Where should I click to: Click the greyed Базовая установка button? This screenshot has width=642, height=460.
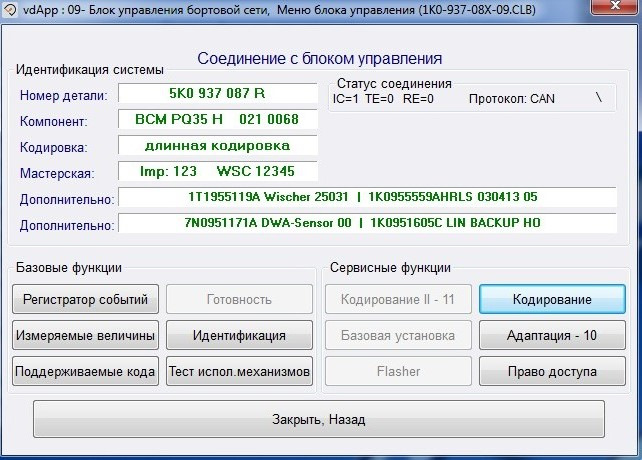tap(398, 335)
